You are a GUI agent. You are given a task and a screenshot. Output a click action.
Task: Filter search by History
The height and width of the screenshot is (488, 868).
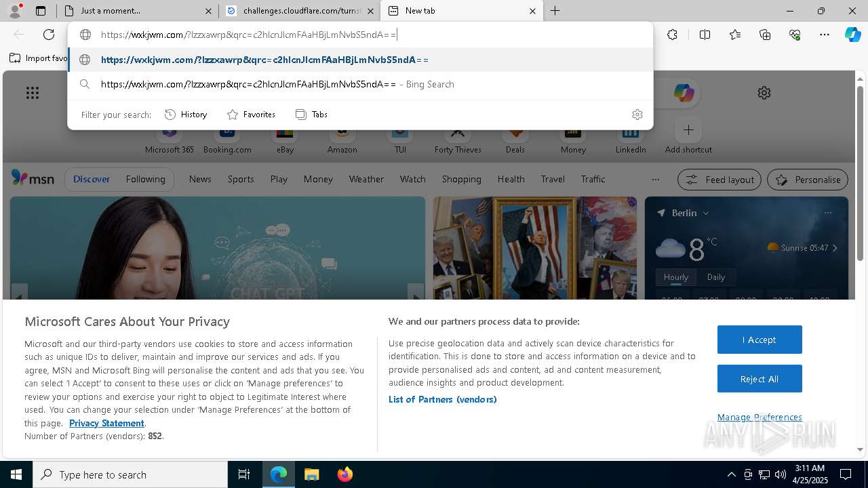186,115
